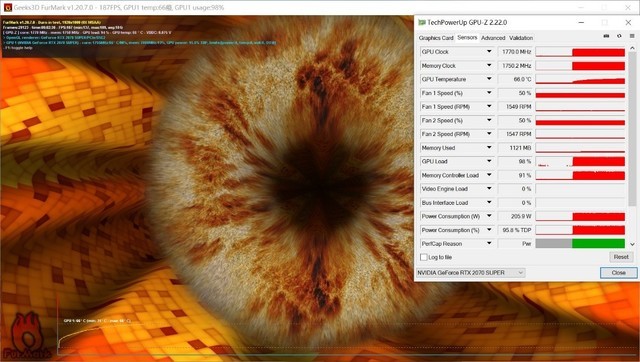The width and height of the screenshot is (640, 362).
Task: Click the FurMark title bar app icon
Action: [7, 7]
